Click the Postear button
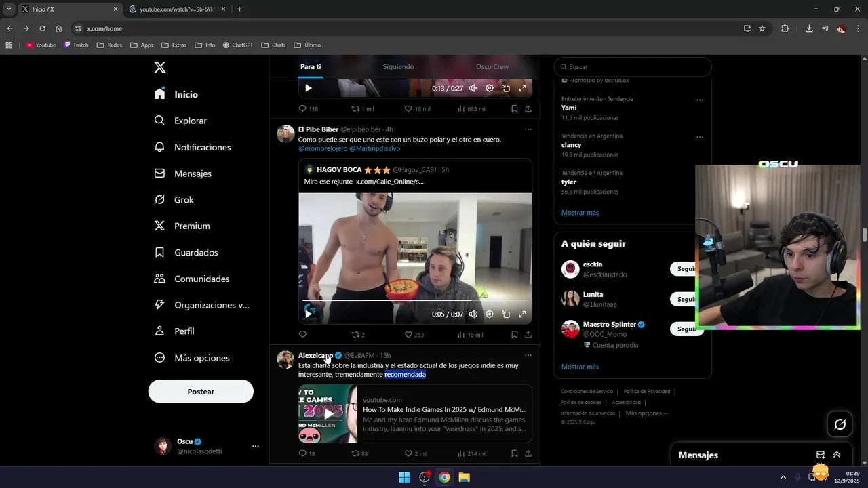The height and width of the screenshot is (488, 868). coord(201,392)
